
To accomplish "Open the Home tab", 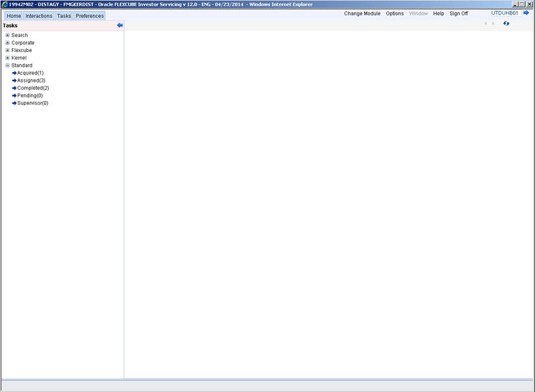I will click(x=14, y=16).
